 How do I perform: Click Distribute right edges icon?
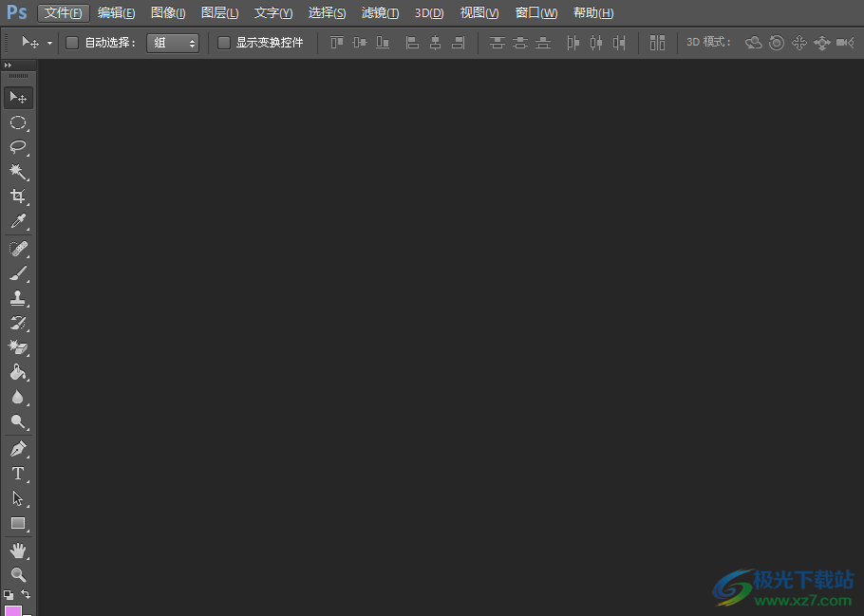pyautogui.click(x=619, y=43)
